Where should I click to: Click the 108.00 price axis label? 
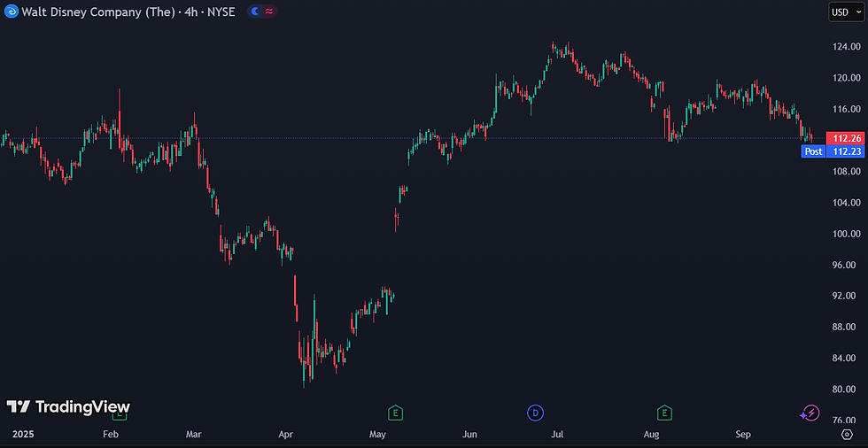click(847, 172)
